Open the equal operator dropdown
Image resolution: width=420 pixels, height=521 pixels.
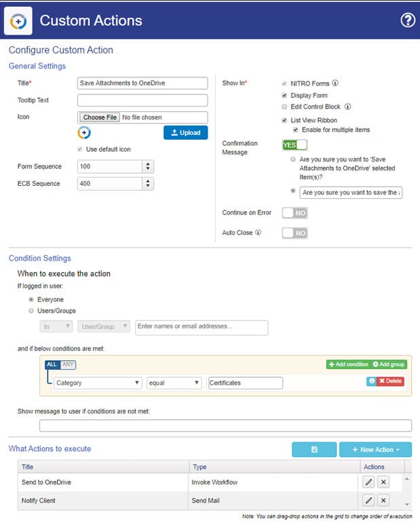(174, 383)
